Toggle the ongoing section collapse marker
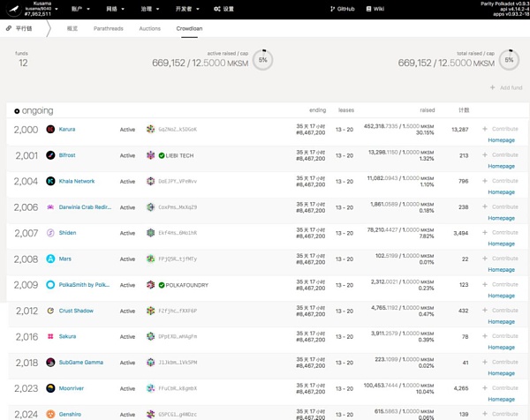The width and height of the screenshot is (530, 420). click(17, 111)
